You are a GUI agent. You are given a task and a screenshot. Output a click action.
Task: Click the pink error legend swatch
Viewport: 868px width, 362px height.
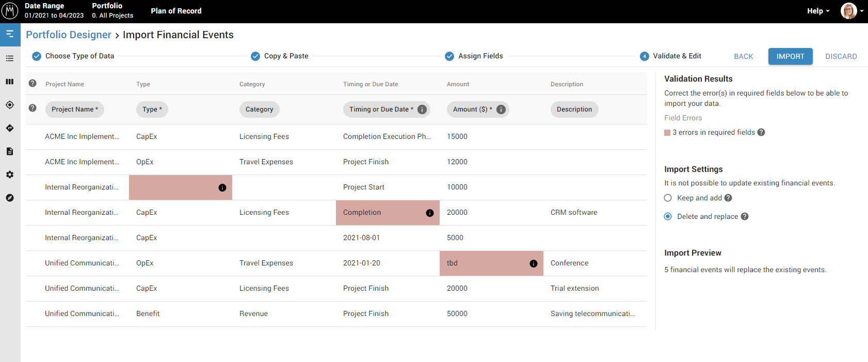[x=667, y=133]
